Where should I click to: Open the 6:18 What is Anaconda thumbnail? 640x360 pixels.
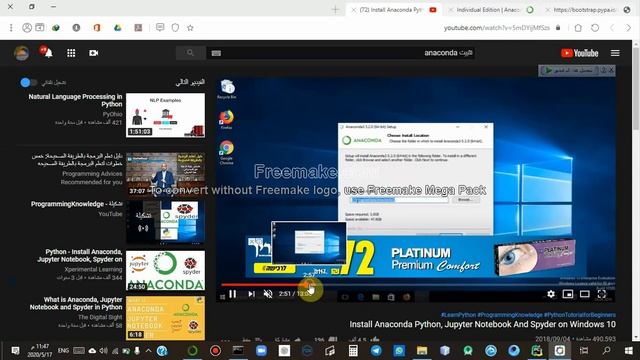[x=165, y=318]
